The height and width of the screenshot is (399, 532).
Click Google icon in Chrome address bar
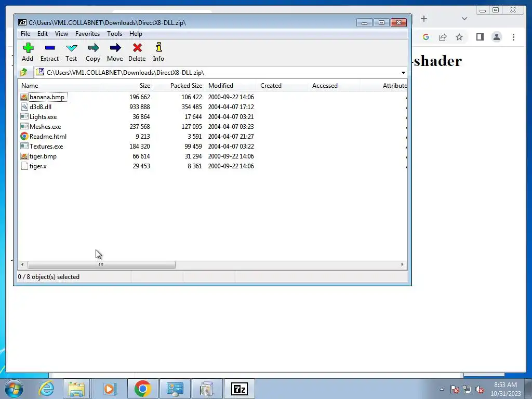click(426, 37)
